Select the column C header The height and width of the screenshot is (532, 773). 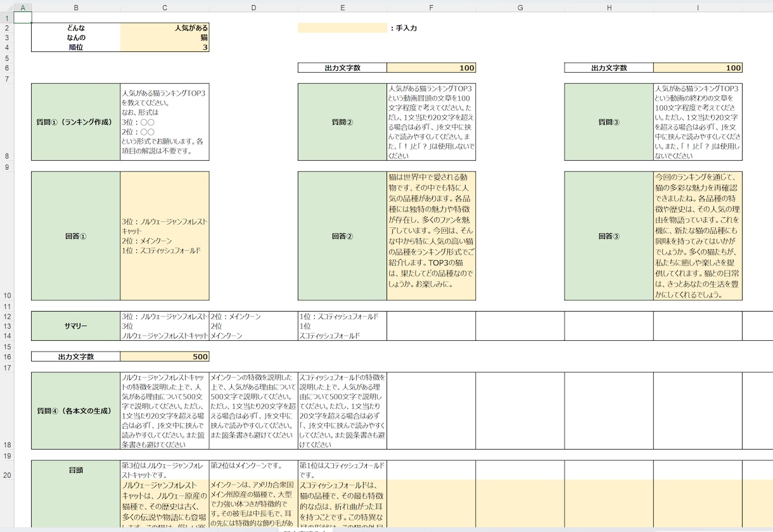(165, 7)
